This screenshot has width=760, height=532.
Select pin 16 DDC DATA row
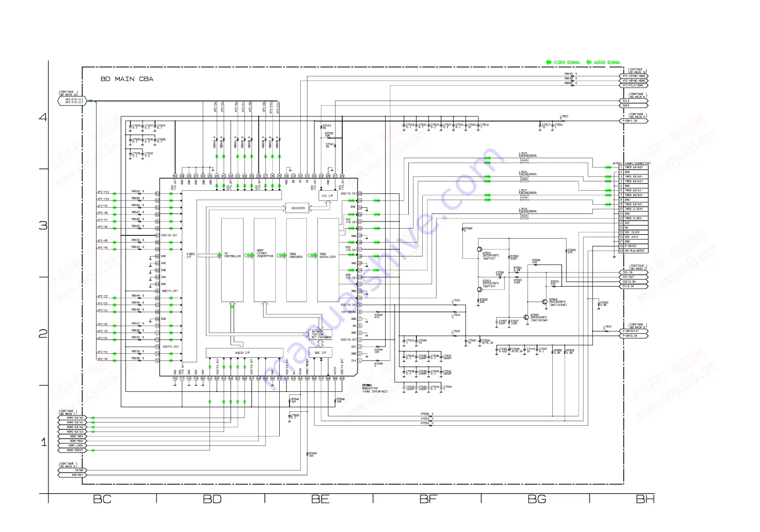634,237
